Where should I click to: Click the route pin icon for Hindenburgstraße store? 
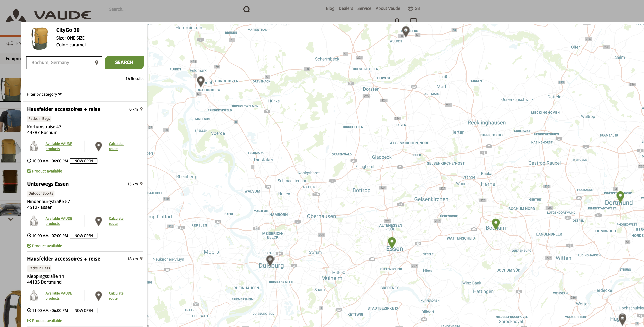pos(98,221)
